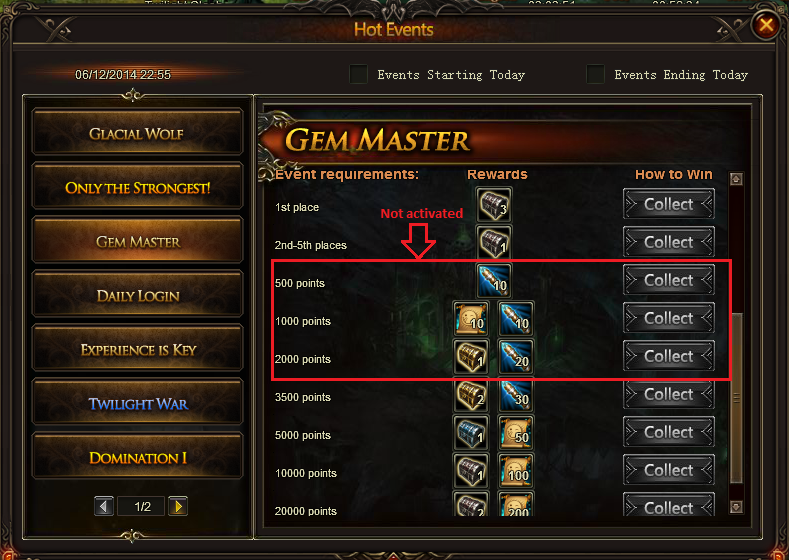Open the Glacial Wolf event tab
This screenshot has width=789, height=560.
coord(137,132)
